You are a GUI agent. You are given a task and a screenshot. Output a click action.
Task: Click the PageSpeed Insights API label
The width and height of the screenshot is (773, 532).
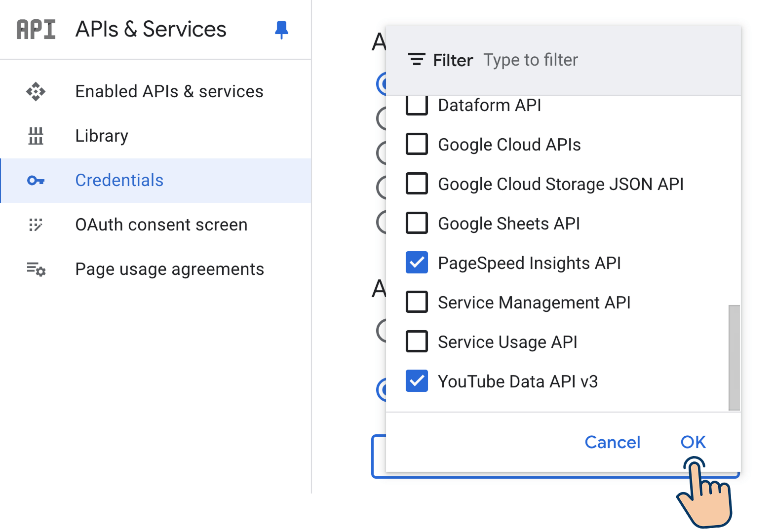[x=530, y=263]
